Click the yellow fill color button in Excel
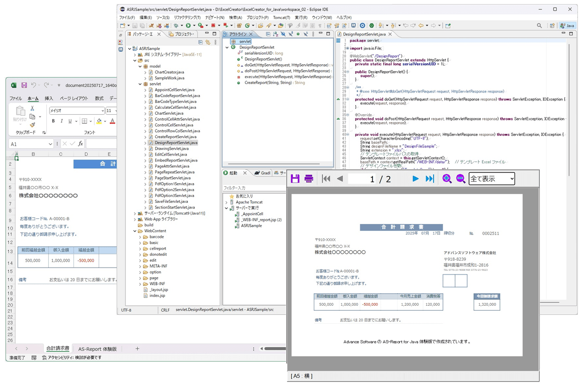The height and width of the screenshot is (386, 588). click(99, 121)
